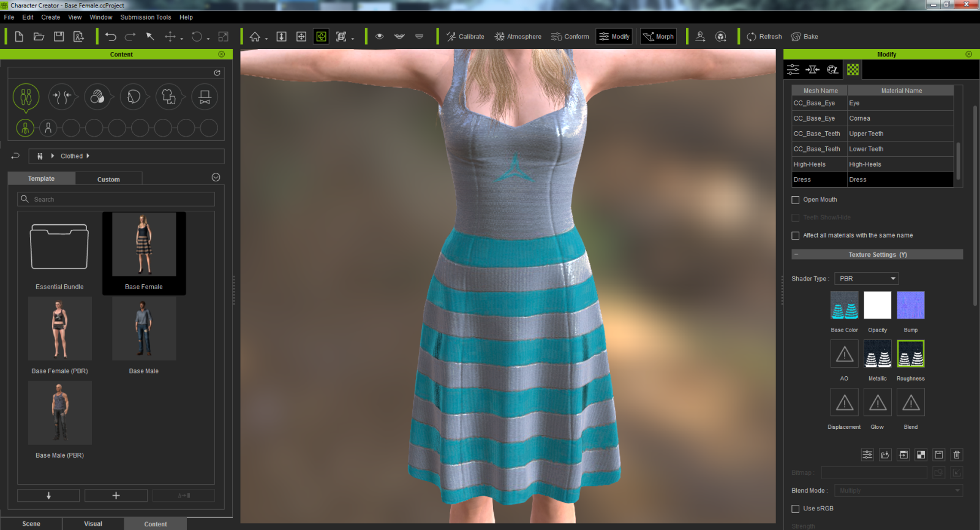Image resolution: width=980 pixels, height=530 pixels.
Task: Open the Create menu
Action: (x=51, y=17)
